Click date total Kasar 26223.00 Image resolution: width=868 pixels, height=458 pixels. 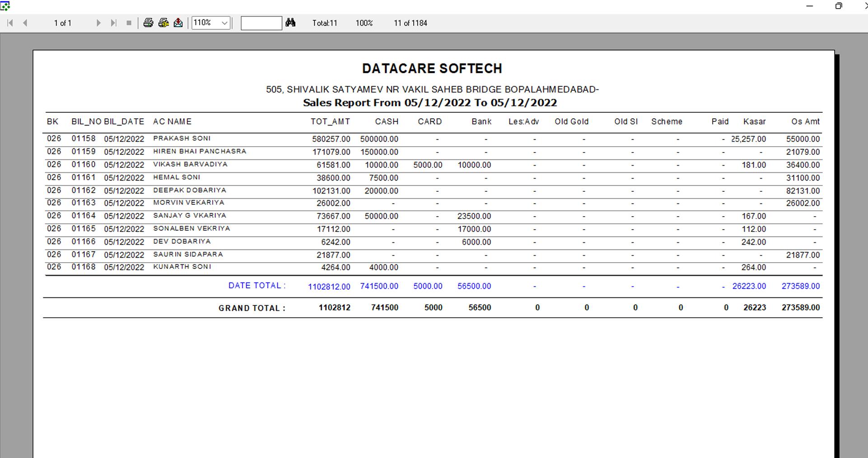pos(749,287)
